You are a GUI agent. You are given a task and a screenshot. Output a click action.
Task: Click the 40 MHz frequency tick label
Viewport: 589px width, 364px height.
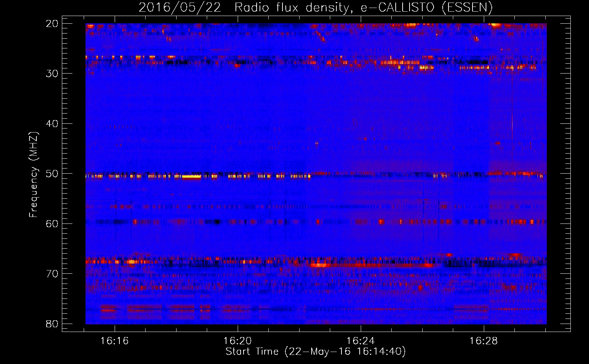coord(52,124)
